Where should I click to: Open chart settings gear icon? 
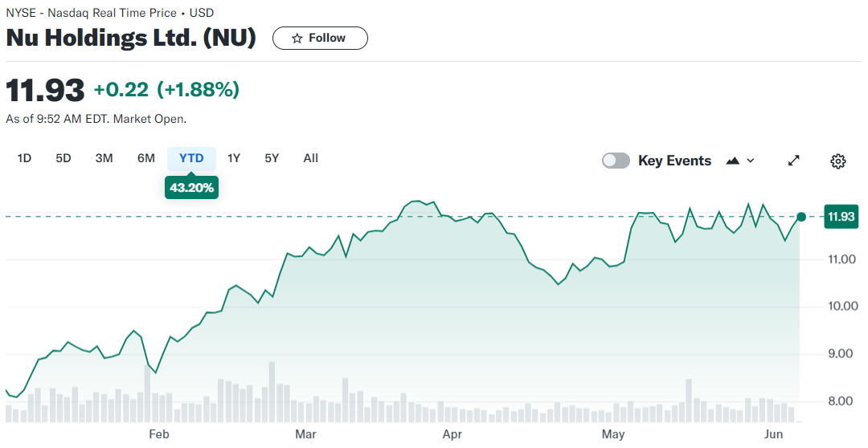837,161
